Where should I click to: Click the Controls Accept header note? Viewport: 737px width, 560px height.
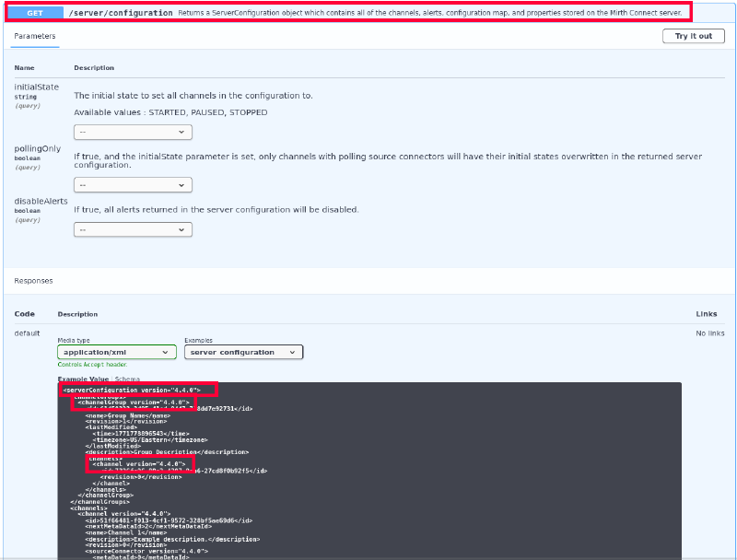click(x=92, y=365)
